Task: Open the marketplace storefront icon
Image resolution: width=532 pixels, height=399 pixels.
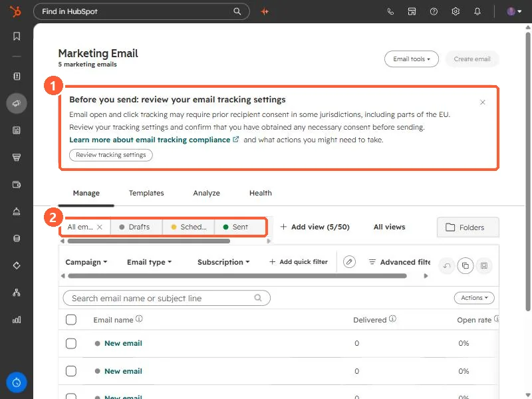Action: [412, 11]
